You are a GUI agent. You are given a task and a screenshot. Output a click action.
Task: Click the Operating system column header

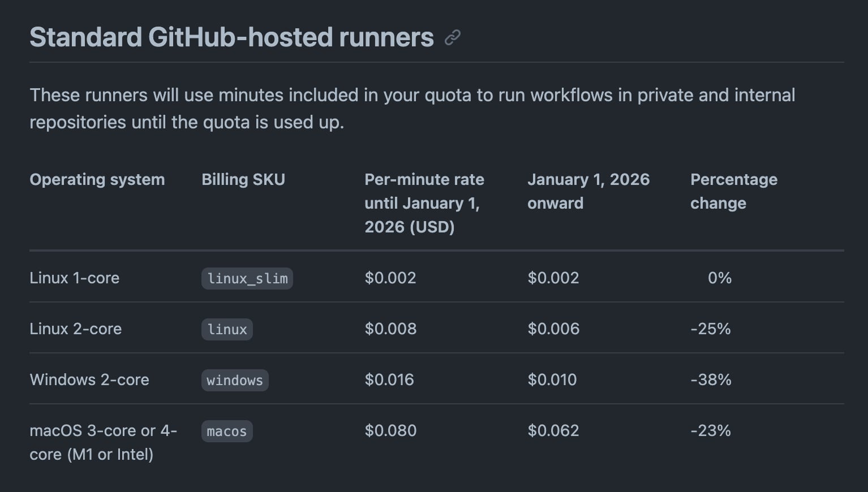tap(97, 179)
